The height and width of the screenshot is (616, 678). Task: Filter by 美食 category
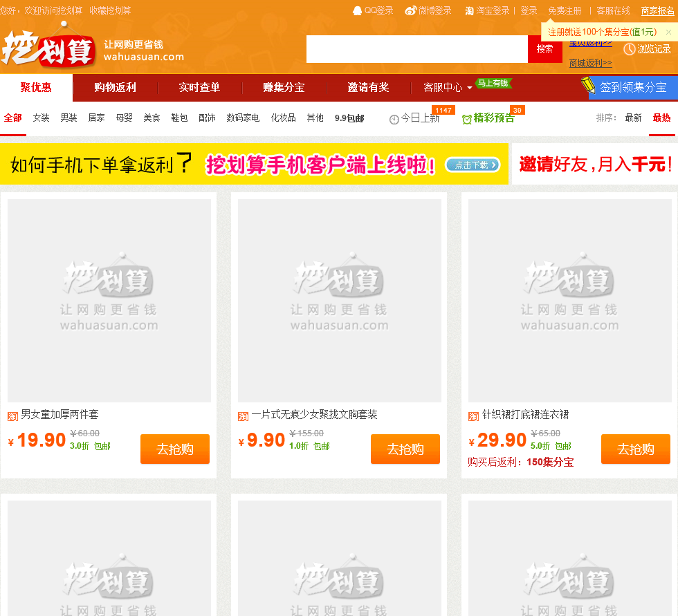point(152,118)
